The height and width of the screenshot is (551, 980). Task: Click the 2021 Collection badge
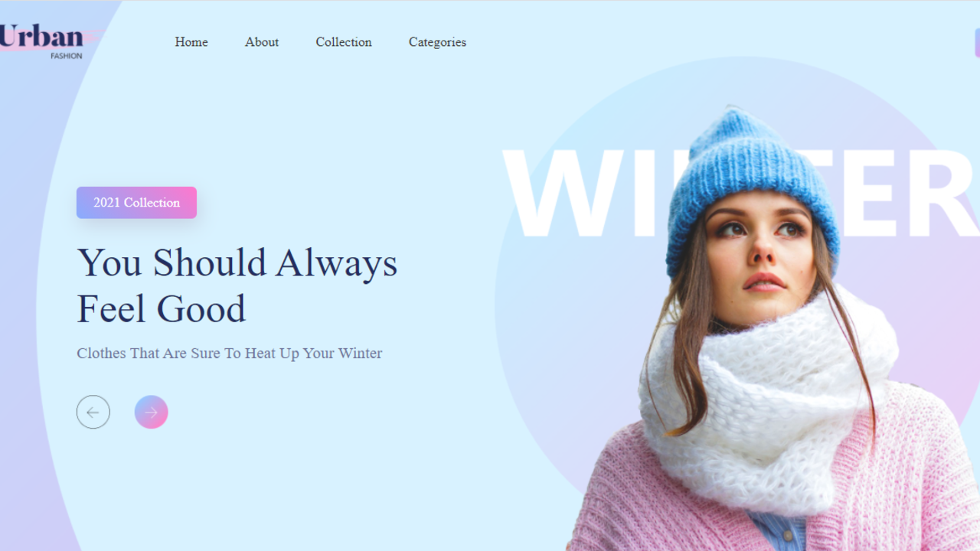click(137, 203)
